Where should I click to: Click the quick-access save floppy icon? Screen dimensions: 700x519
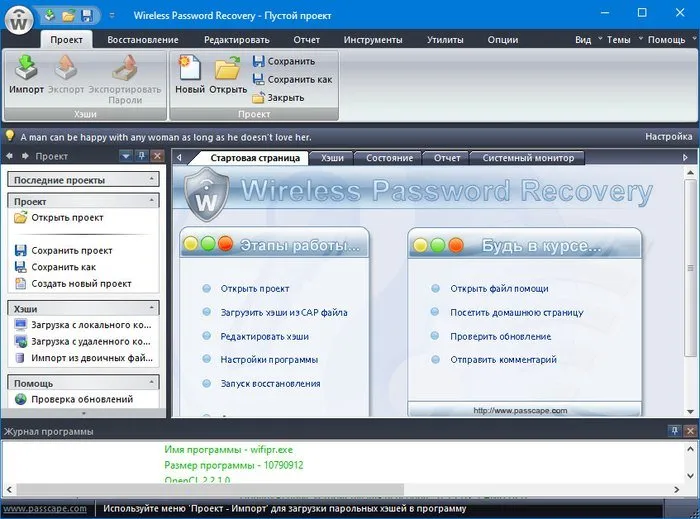tap(87, 16)
